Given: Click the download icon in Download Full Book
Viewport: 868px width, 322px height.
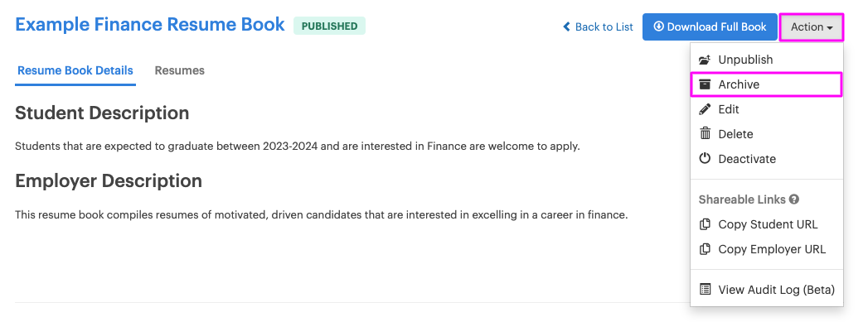Looking at the screenshot, I should click(659, 26).
